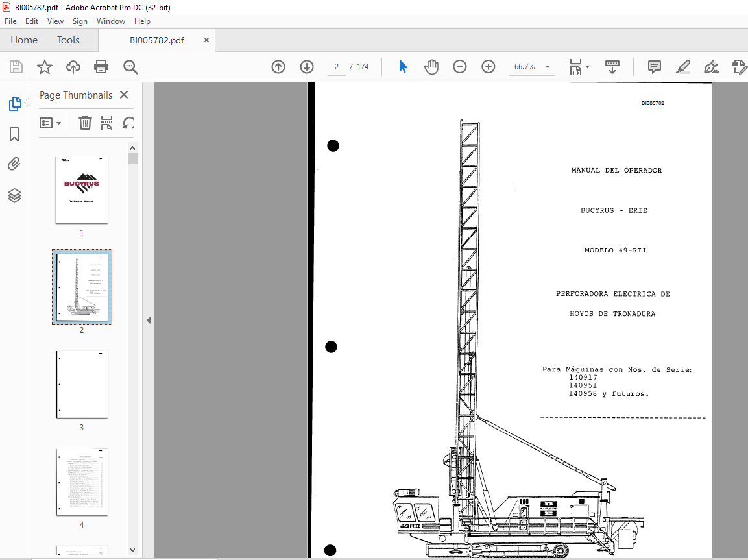Select the Highlight text pen tool
This screenshot has height=560, width=748.
click(x=683, y=67)
